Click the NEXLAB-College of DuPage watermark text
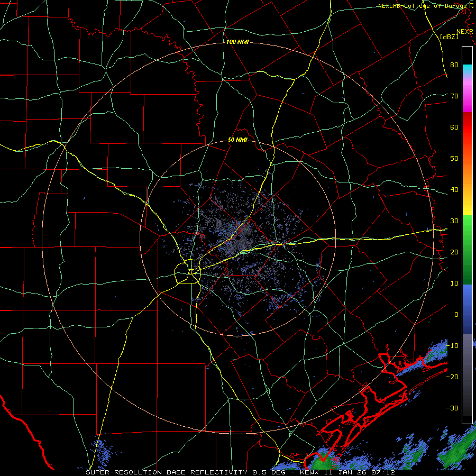476x476 pixels. (x=426, y=6)
